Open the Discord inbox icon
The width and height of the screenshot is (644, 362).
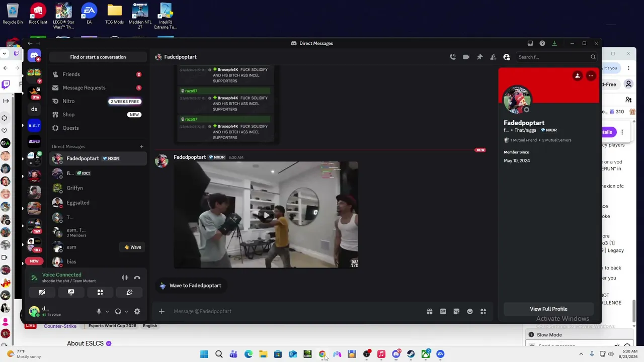[530, 43]
